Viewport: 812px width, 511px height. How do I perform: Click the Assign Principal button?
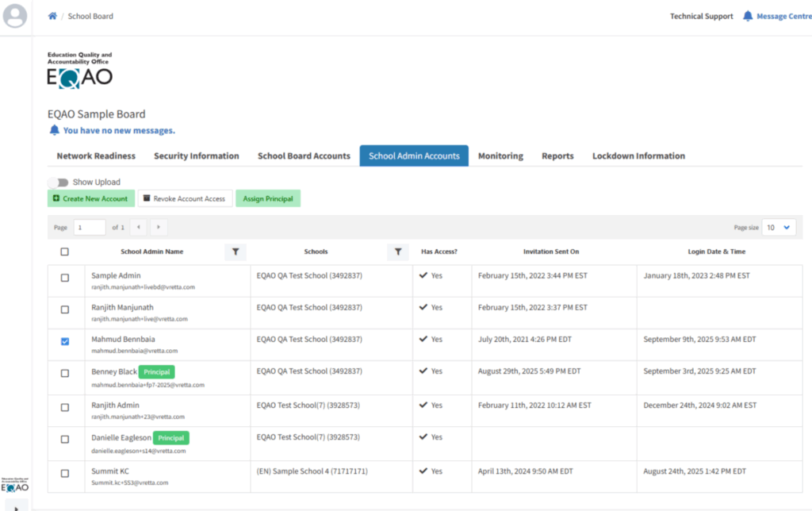coord(268,198)
